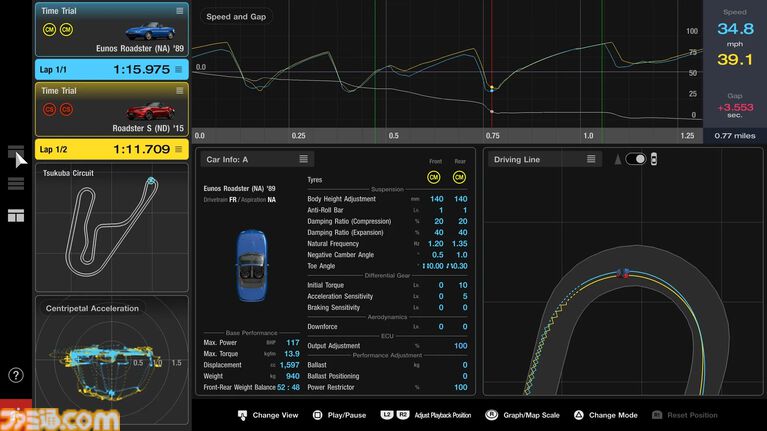
Task: Open Eunos Roadster Time Trial card menu
Action: pyautogui.click(x=180, y=11)
